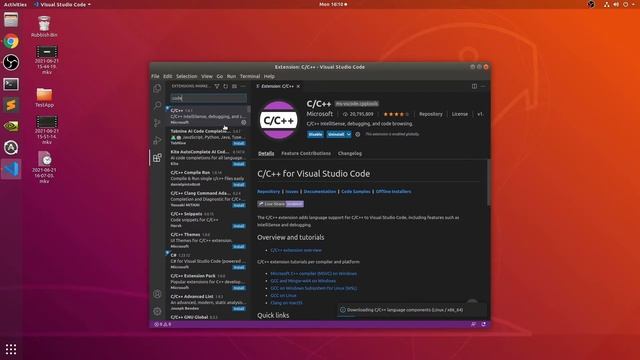Open the Visual Studio Code app menu in top bar
Viewport: 640px width, 360px height.
click(x=63, y=4)
